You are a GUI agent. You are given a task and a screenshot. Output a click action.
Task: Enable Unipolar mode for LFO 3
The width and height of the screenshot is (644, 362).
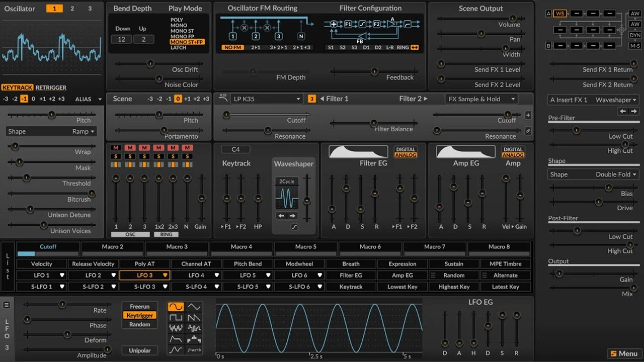(139, 350)
